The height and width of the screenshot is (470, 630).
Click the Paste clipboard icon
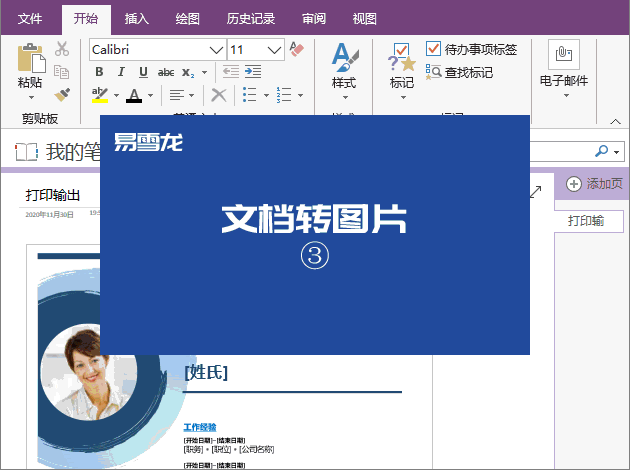(31, 58)
